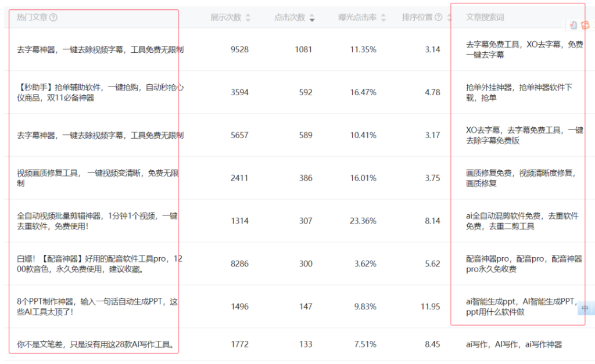Sort by 展示次数 column header
The height and width of the screenshot is (364, 595).
[225, 17]
